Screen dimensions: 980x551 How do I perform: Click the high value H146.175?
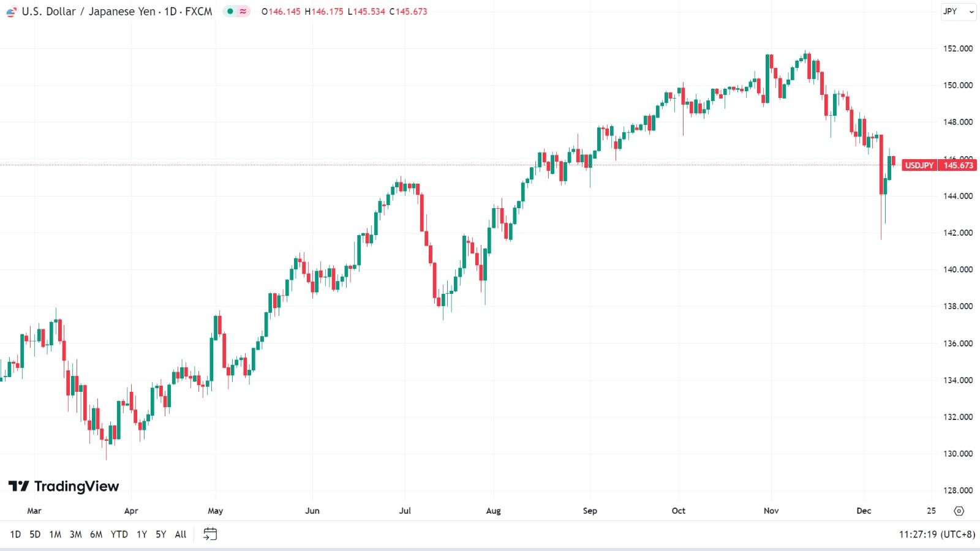click(x=324, y=12)
